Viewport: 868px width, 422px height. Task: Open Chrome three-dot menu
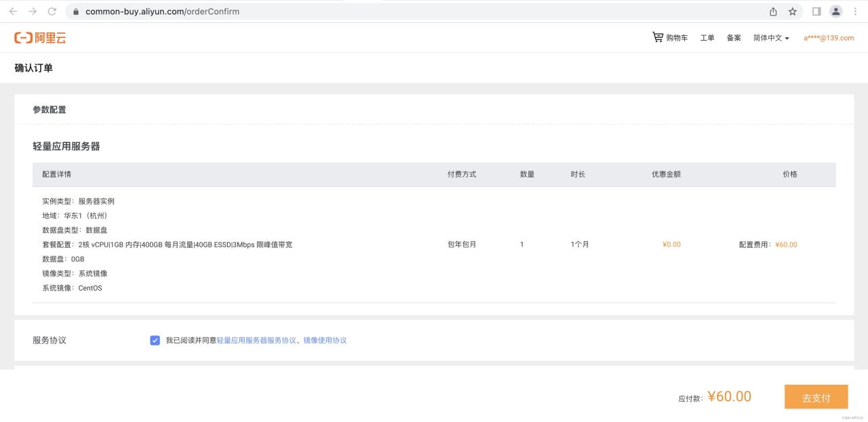(x=855, y=12)
